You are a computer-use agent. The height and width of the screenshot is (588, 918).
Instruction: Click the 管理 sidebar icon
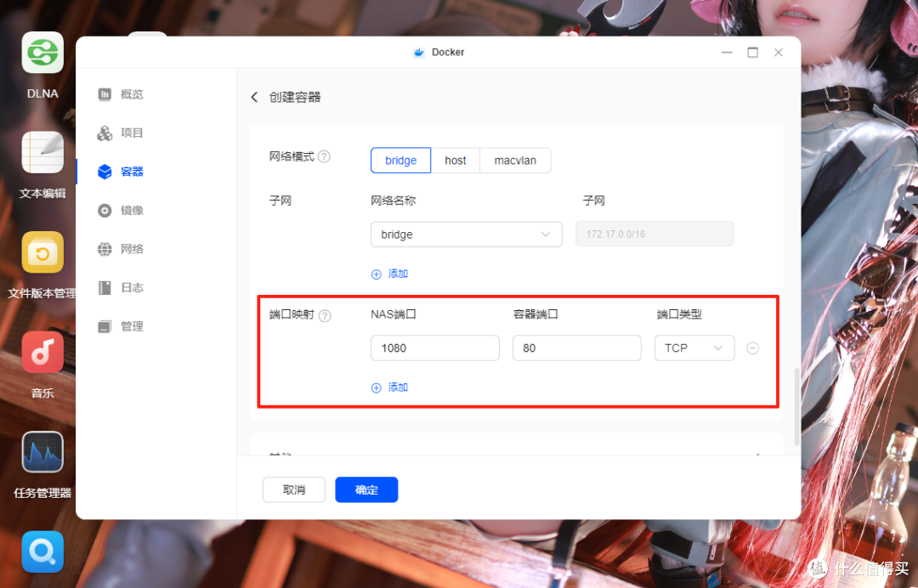[x=105, y=326]
